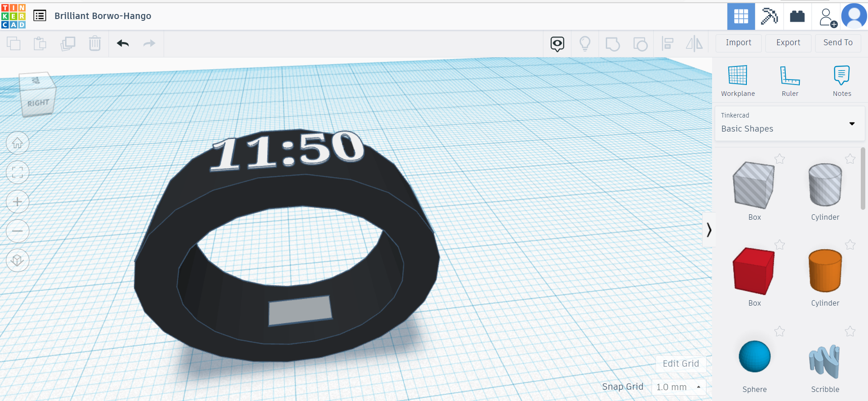Screen dimensions: 868x401
Task: Select the Notes tool
Action: click(x=842, y=81)
